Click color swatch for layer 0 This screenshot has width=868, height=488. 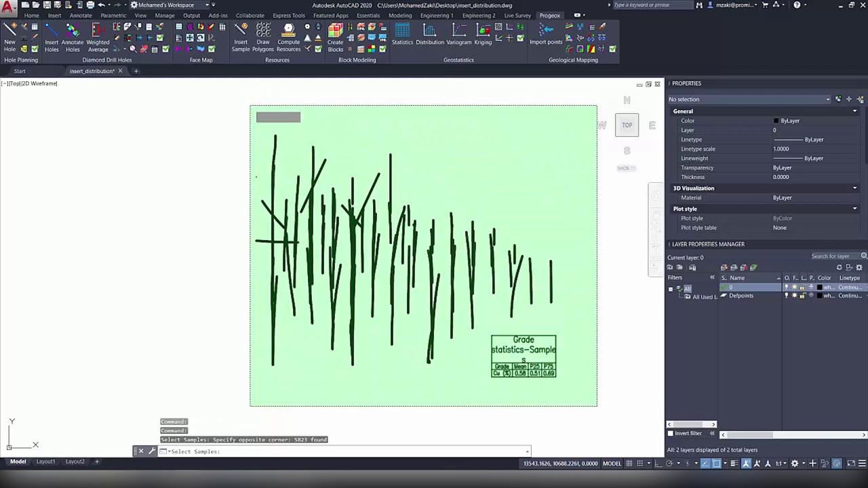coord(820,287)
